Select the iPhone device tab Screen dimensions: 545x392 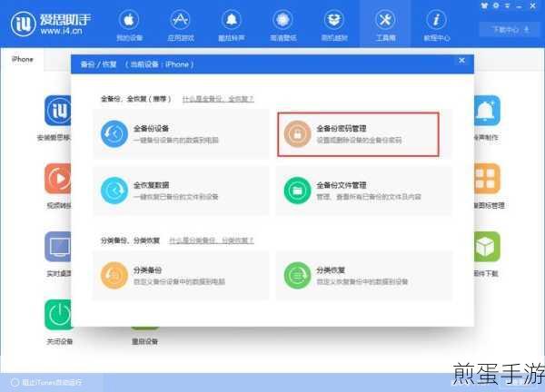(x=22, y=59)
